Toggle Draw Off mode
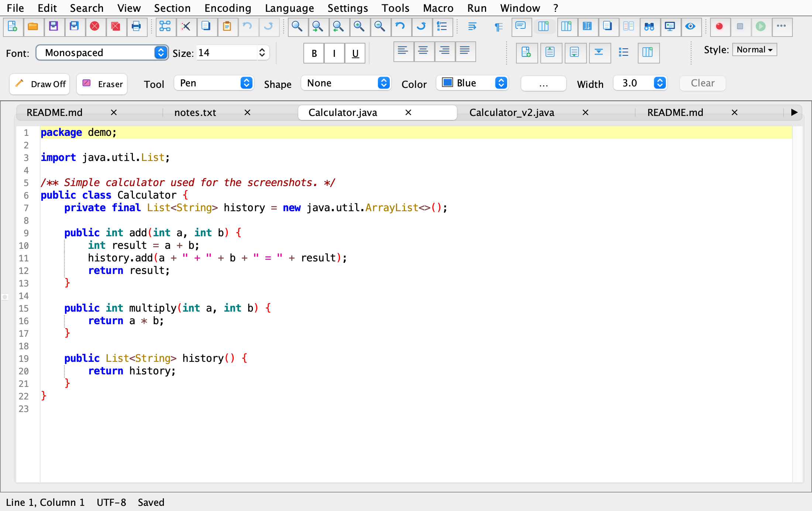 pyautogui.click(x=40, y=84)
